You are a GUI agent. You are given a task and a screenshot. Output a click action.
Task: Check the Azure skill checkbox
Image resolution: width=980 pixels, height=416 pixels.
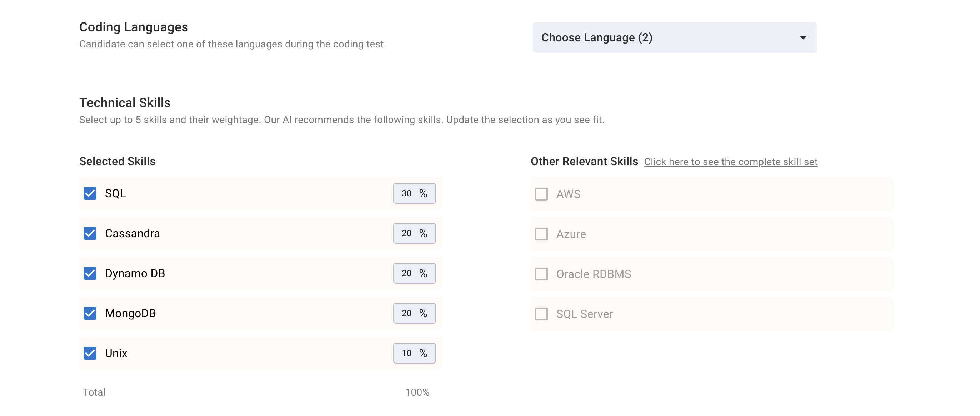click(541, 234)
